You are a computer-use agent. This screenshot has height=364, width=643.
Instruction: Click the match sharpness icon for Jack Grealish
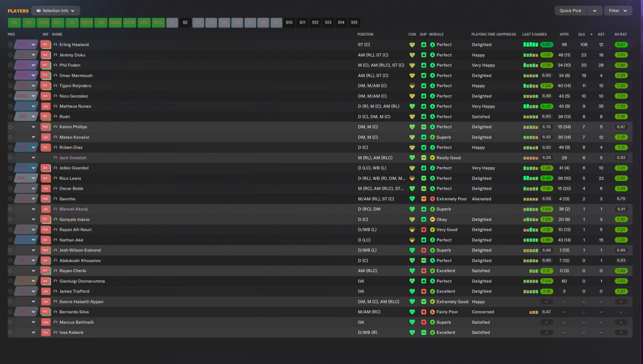(x=423, y=158)
